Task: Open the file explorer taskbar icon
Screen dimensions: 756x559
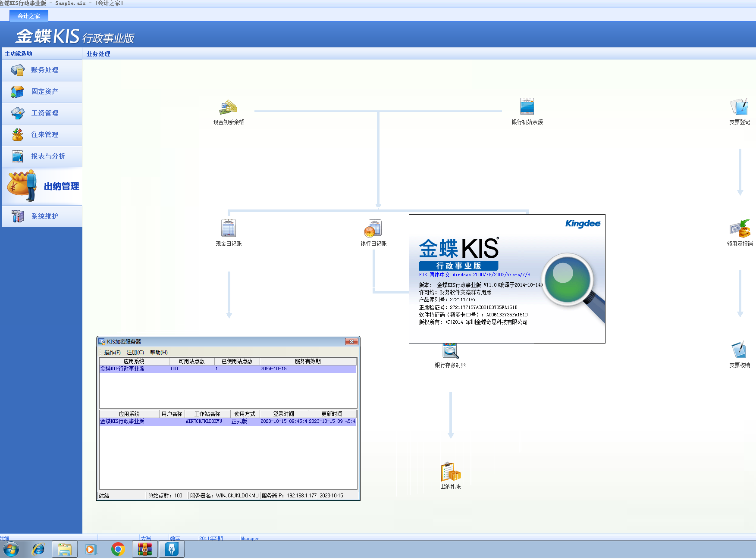Action: point(65,550)
